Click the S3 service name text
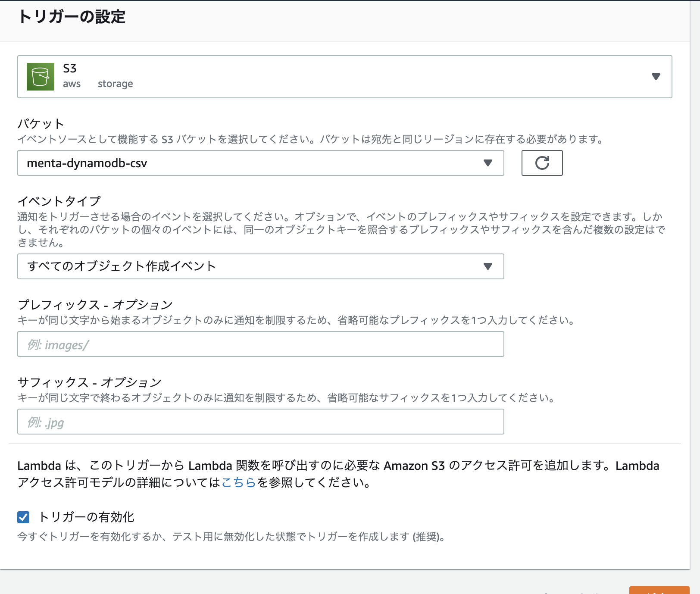The width and height of the screenshot is (700, 594). coord(70,69)
